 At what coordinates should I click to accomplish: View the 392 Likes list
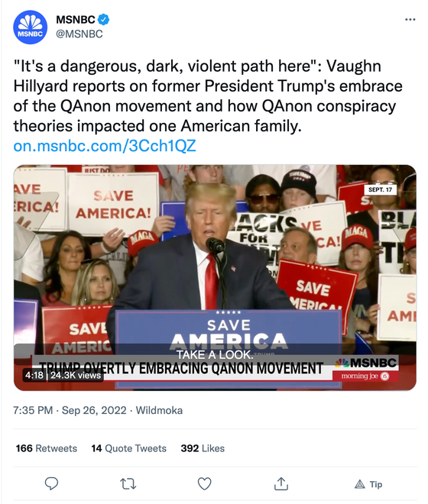coord(203,448)
